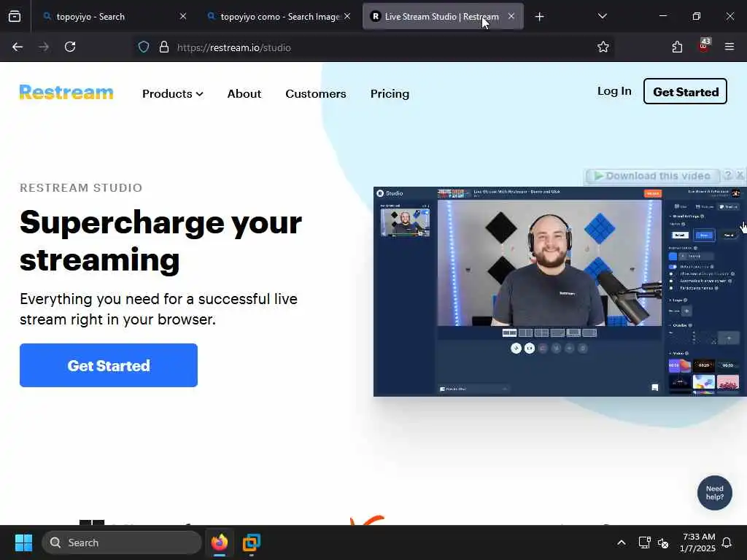Expand the Products dropdown menu

tap(172, 94)
